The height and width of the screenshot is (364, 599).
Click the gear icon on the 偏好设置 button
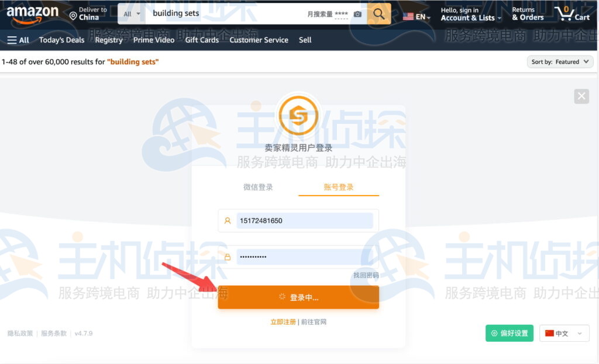tap(495, 333)
